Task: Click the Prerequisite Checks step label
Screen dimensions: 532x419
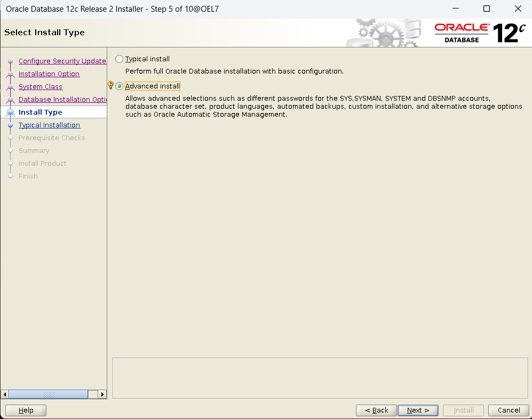Action: [52, 138]
